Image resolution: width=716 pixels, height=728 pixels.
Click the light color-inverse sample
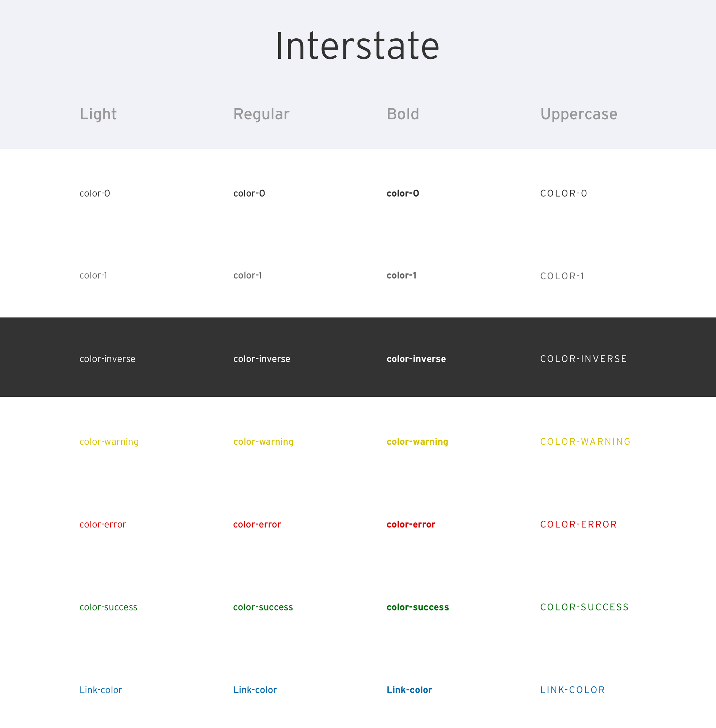(107, 359)
